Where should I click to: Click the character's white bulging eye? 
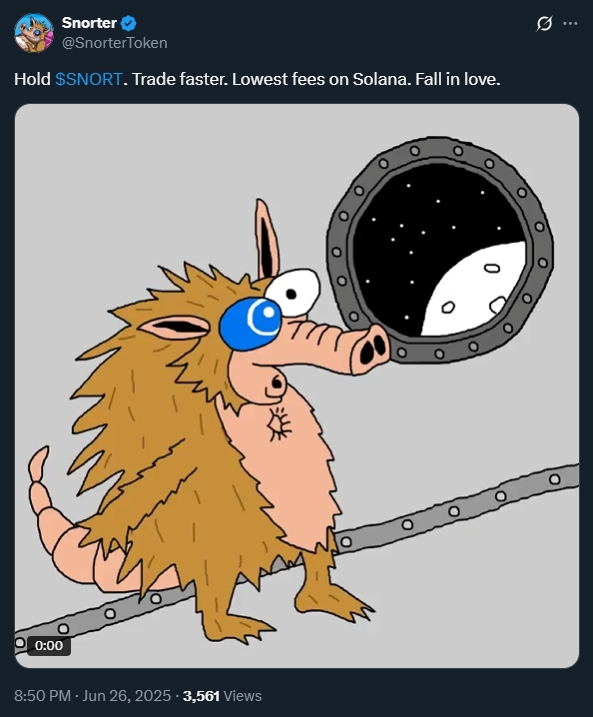(x=293, y=293)
